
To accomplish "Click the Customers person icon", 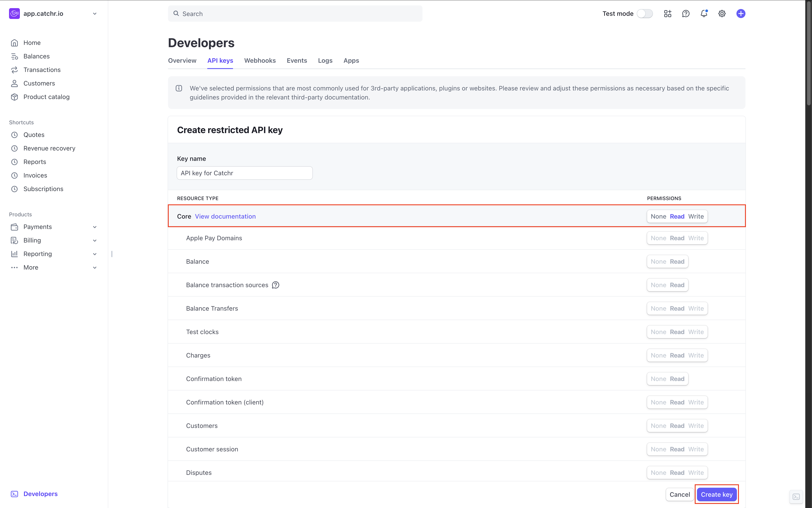I will coord(14,83).
